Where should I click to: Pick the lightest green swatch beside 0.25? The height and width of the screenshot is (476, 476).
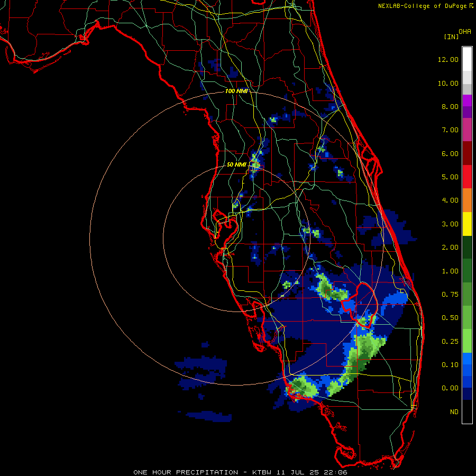pos(467,341)
